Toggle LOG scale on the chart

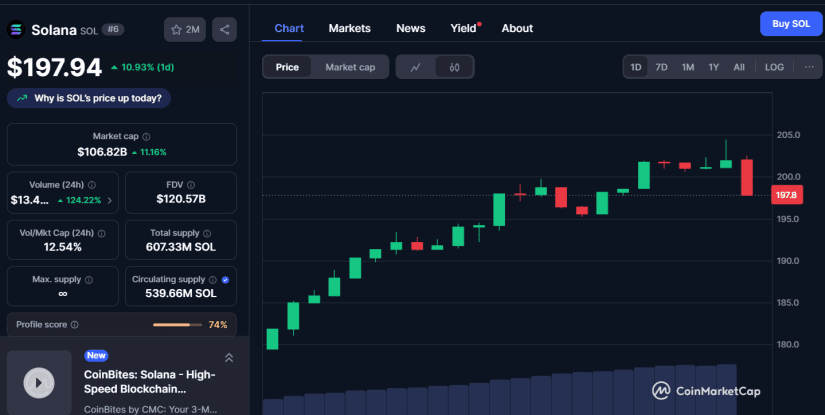pyautogui.click(x=774, y=67)
